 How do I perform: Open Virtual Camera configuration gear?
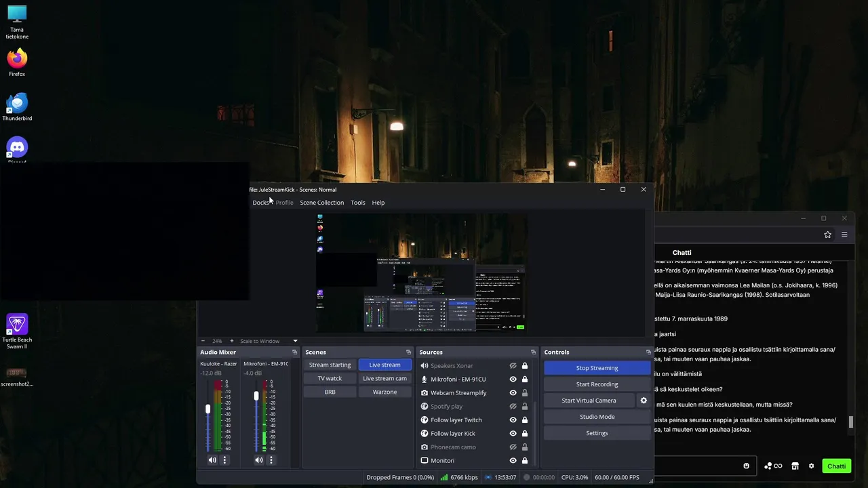[x=644, y=401]
